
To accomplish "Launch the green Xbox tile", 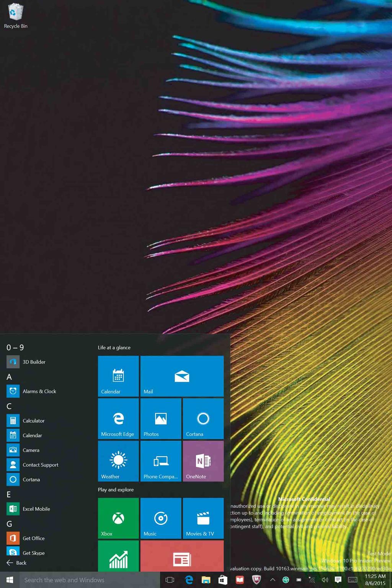I will tap(118, 518).
